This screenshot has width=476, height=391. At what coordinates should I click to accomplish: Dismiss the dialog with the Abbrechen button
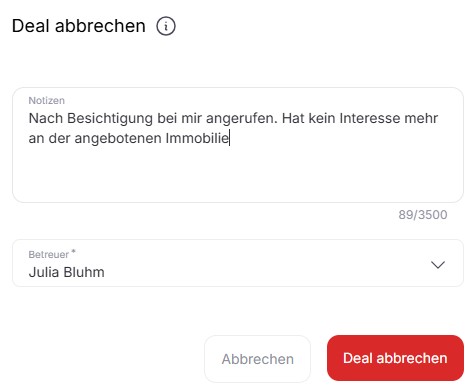(258, 359)
